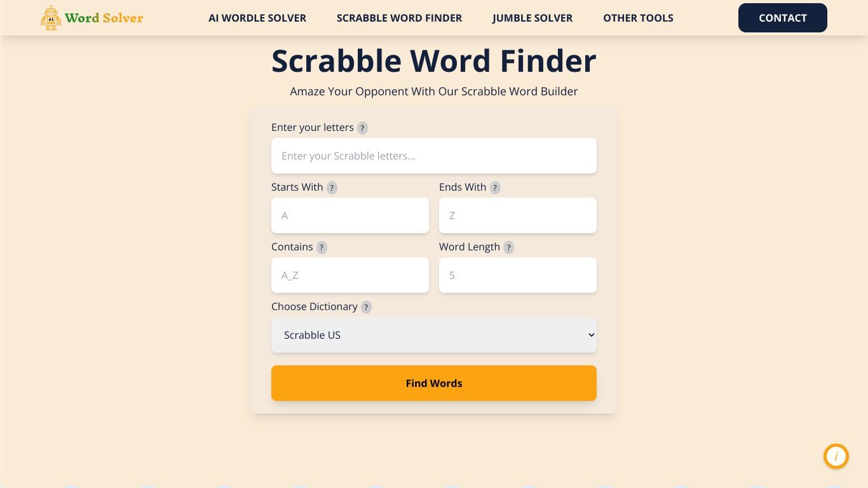The width and height of the screenshot is (868, 488).
Task: Open the Scrabble Word Finder menu item
Action: 400,18
